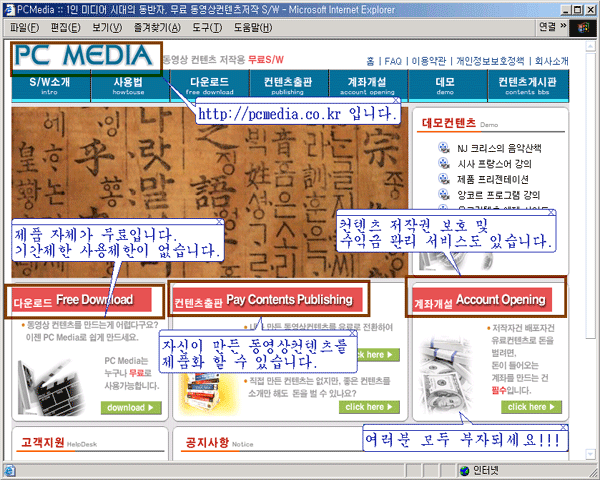The width and height of the screenshot is (600, 480).
Task: Click the 무료S/W red text
Action: coord(266,60)
